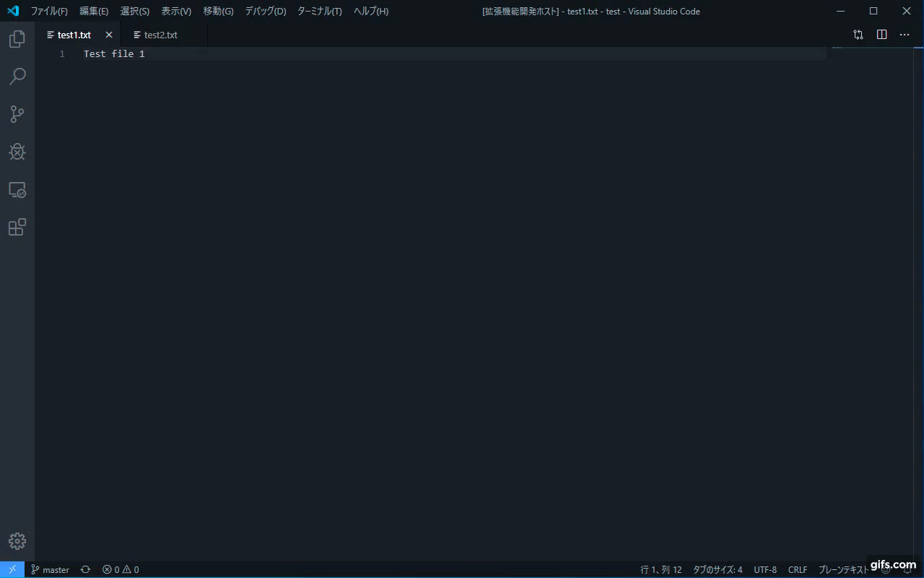Click the sync changes icon in status bar
Screen dimensions: 924x578
point(85,569)
